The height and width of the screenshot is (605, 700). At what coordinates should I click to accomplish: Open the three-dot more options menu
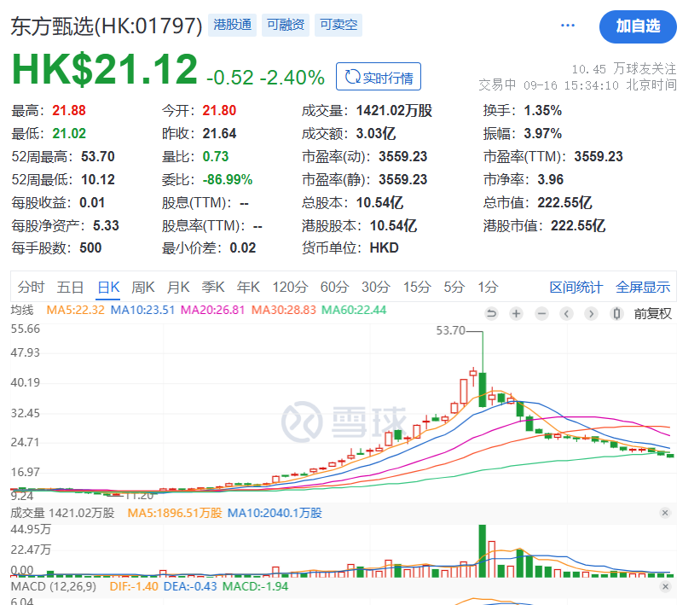pyautogui.click(x=568, y=26)
